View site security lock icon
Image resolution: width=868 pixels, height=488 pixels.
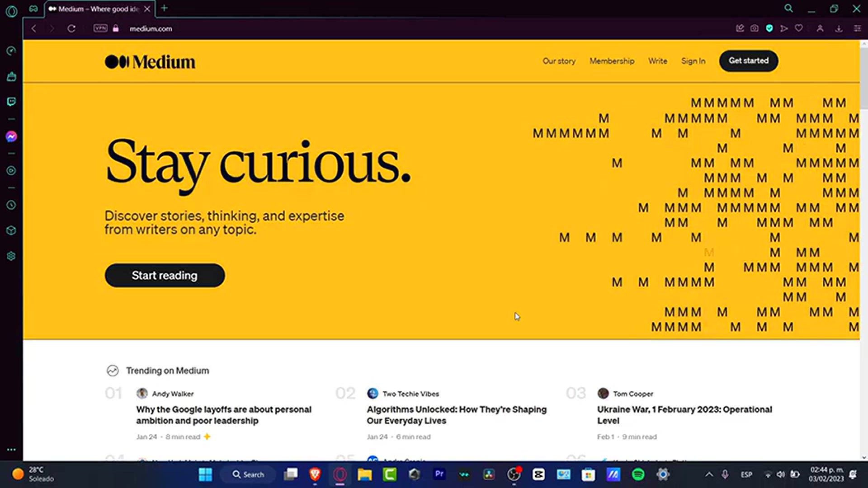[x=116, y=28]
